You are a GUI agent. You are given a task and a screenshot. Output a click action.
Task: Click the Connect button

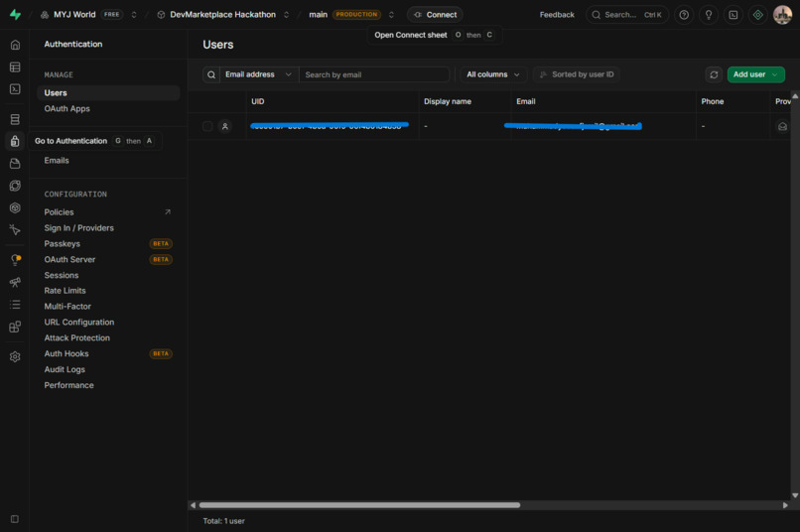pyautogui.click(x=435, y=15)
